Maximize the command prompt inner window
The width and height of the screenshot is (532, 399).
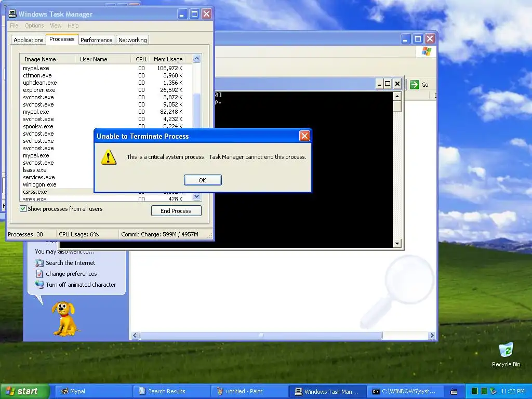coord(388,84)
